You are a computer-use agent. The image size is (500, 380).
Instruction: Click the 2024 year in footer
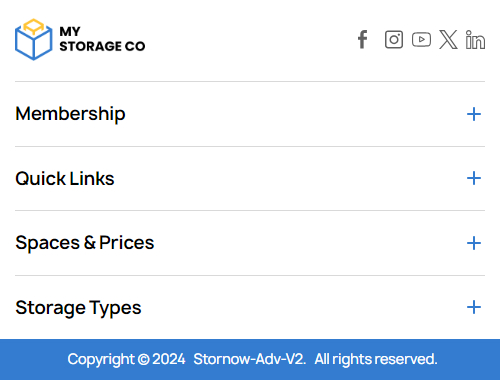pyautogui.click(x=169, y=359)
